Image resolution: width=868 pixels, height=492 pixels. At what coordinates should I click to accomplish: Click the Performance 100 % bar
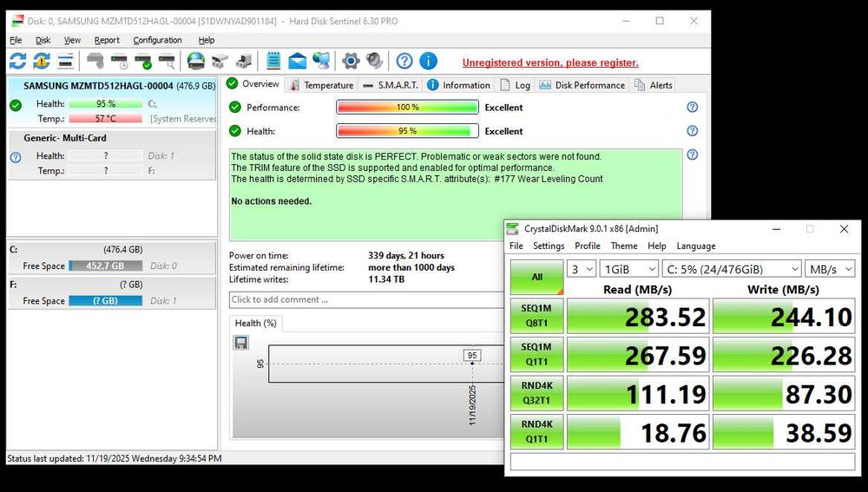(x=407, y=108)
